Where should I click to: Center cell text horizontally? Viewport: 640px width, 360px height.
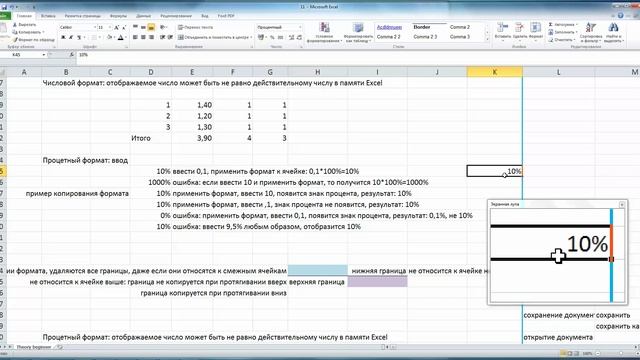(x=143, y=38)
